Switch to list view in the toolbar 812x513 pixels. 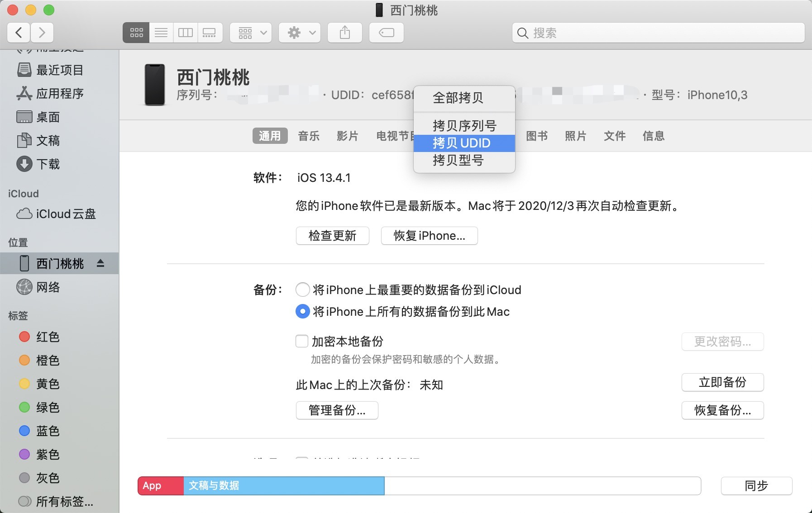pyautogui.click(x=161, y=32)
